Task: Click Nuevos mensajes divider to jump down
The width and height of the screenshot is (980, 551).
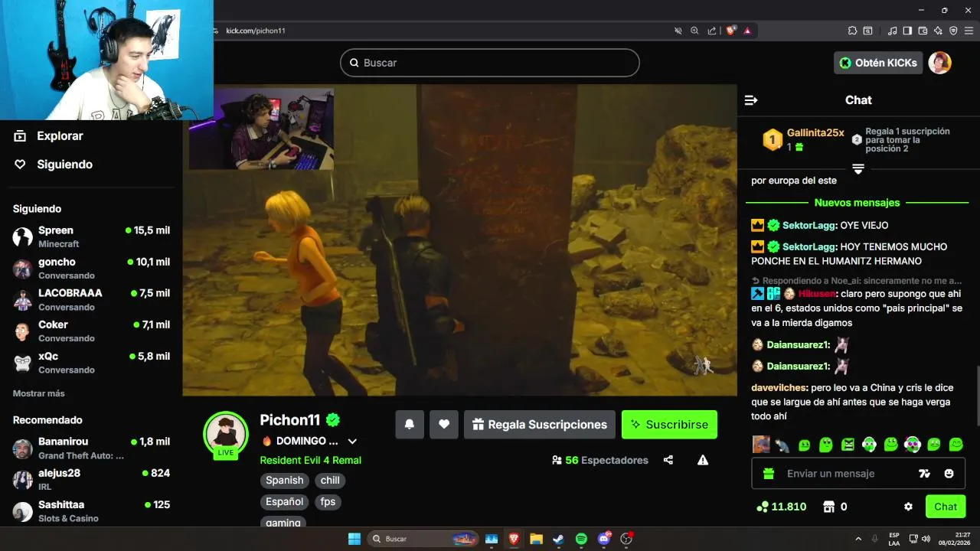Action: pos(857,203)
